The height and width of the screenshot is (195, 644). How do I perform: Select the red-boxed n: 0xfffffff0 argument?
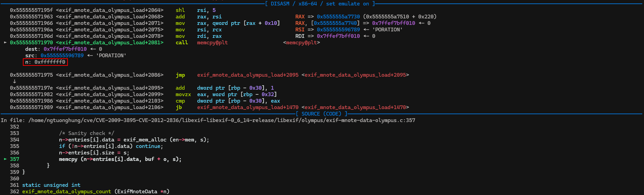(45, 62)
